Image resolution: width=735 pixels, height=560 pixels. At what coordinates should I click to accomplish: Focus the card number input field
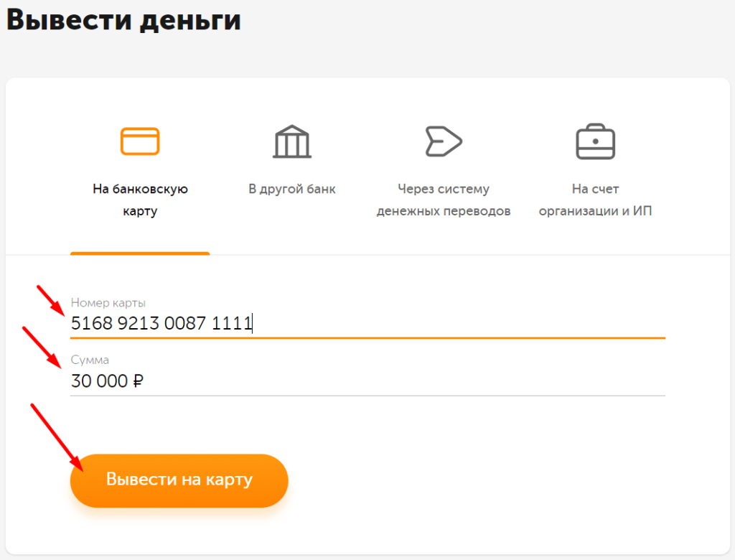pos(431,324)
